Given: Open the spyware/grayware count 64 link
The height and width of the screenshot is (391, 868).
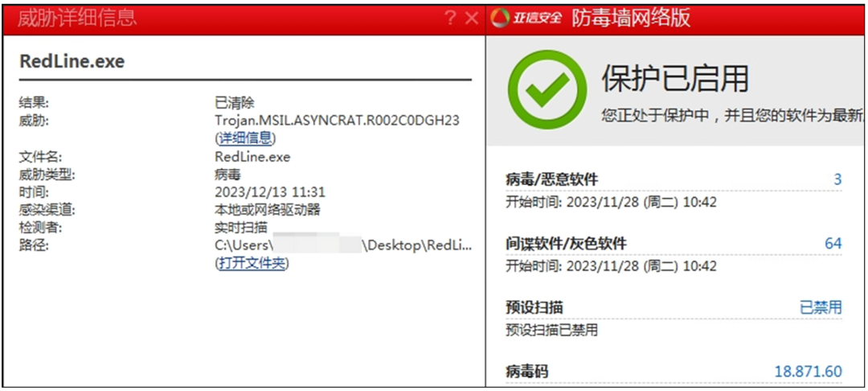Looking at the screenshot, I should pyautogui.click(x=833, y=243).
